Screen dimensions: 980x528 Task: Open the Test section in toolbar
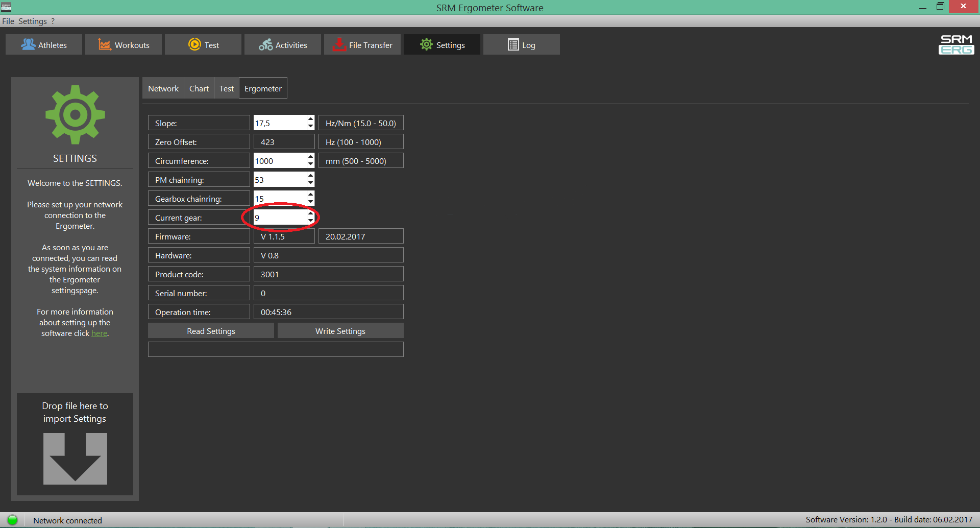[x=203, y=45]
